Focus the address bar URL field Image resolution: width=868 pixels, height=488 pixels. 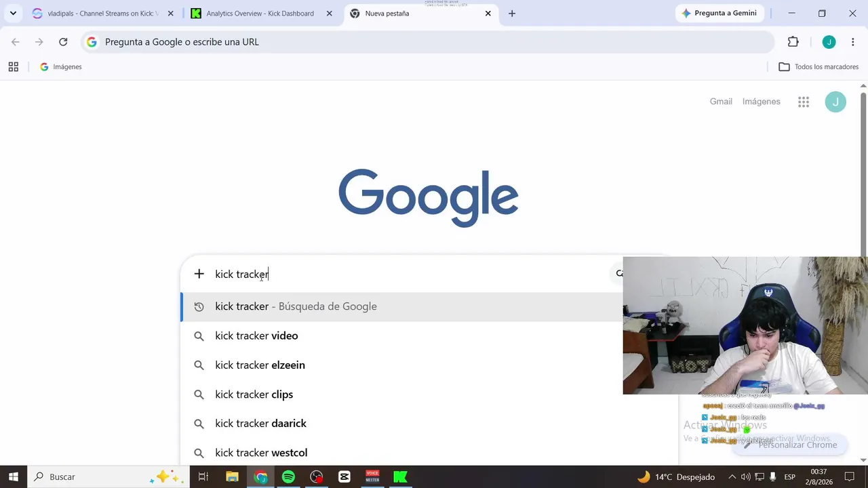click(x=427, y=42)
